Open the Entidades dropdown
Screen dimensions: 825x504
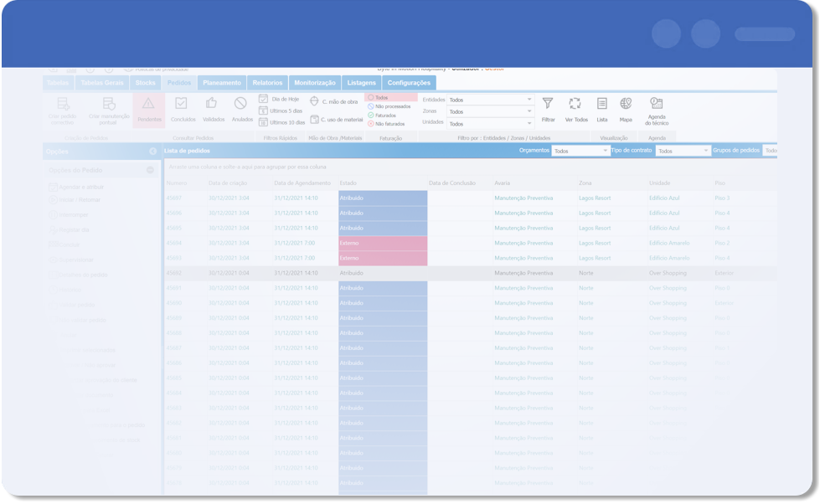490,100
